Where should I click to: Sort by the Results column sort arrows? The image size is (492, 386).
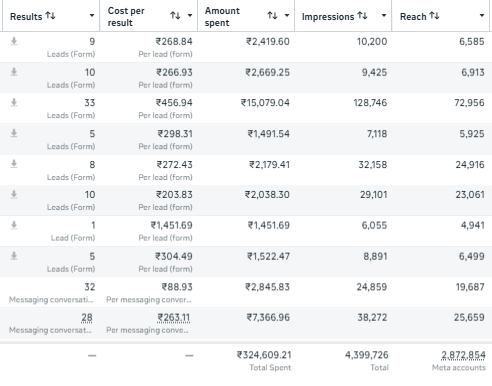50,16
